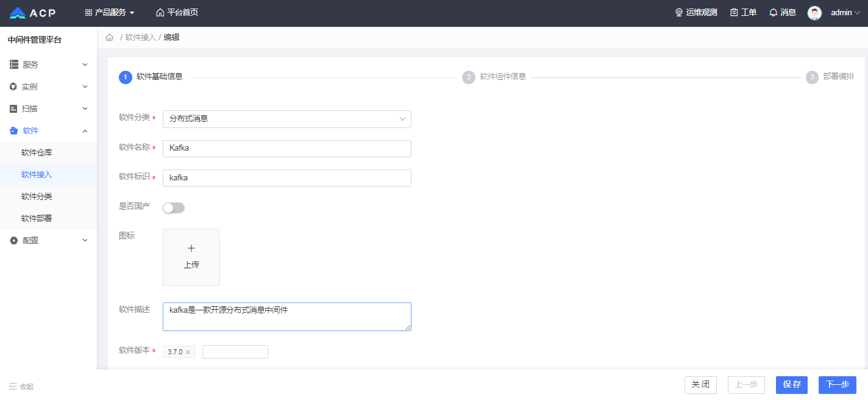Viewport: 868px width, 400px height.
Task: Expand the 扫描 sidebar menu
Action: [x=48, y=109]
